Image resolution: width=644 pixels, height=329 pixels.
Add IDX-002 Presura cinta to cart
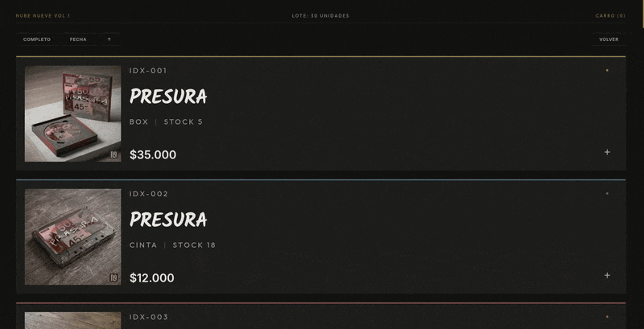[x=607, y=275]
